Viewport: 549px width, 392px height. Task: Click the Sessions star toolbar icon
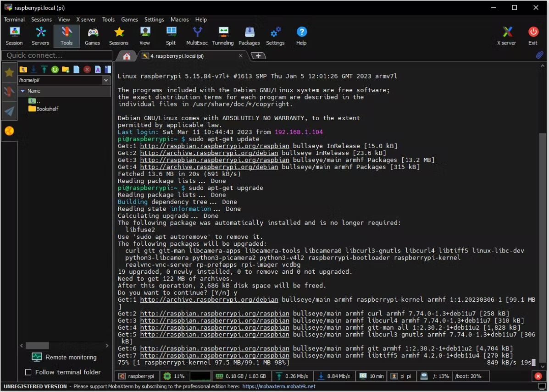coord(119,36)
